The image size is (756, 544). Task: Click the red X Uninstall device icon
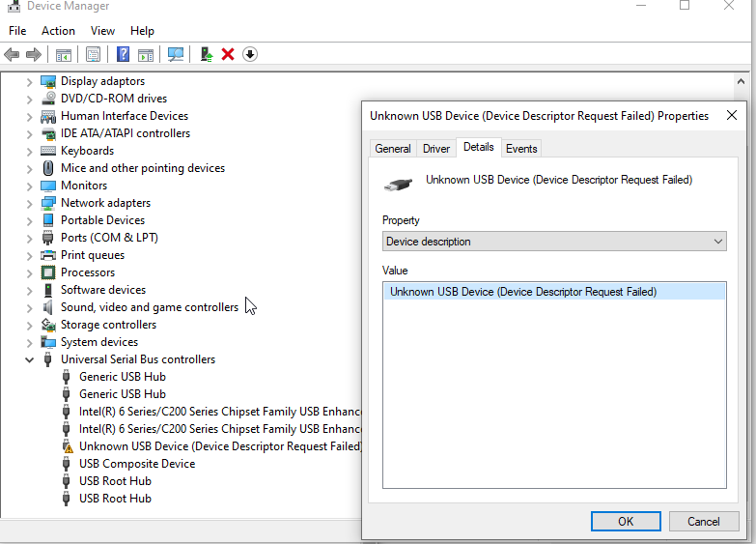pos(228,54)
